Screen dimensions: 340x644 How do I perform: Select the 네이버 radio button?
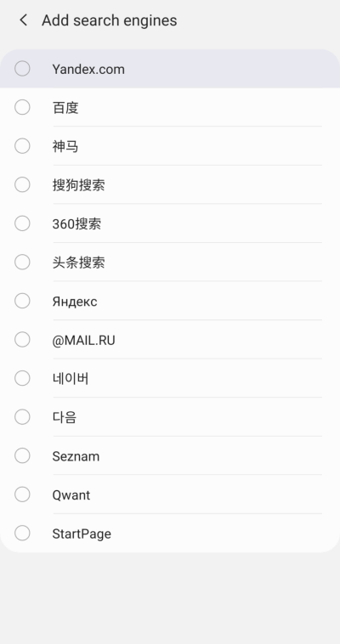click(22, 378)
